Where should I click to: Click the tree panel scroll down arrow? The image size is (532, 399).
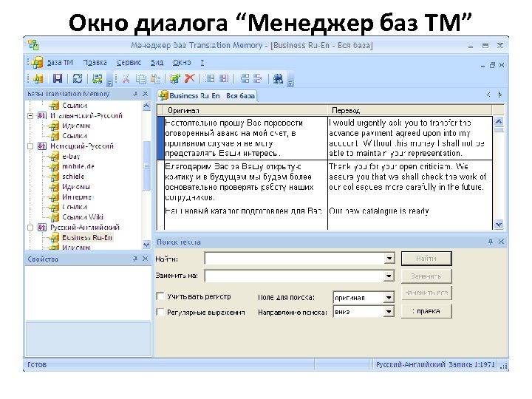(146, 245)
